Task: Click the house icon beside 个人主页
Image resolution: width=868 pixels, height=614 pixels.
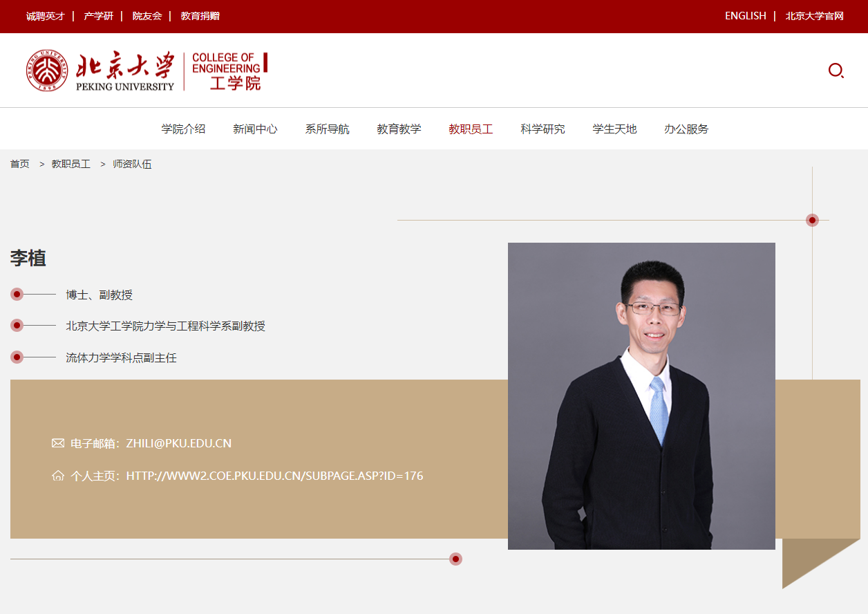Action: click(58, 476)
